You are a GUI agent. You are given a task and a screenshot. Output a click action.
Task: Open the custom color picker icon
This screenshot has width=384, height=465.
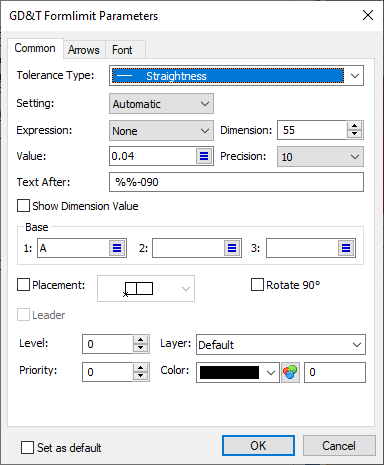pos(290,372)
